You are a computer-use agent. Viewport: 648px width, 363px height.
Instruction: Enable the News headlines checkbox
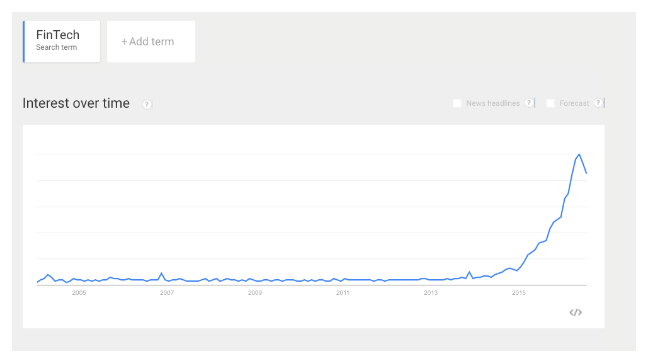pos(457,103)
